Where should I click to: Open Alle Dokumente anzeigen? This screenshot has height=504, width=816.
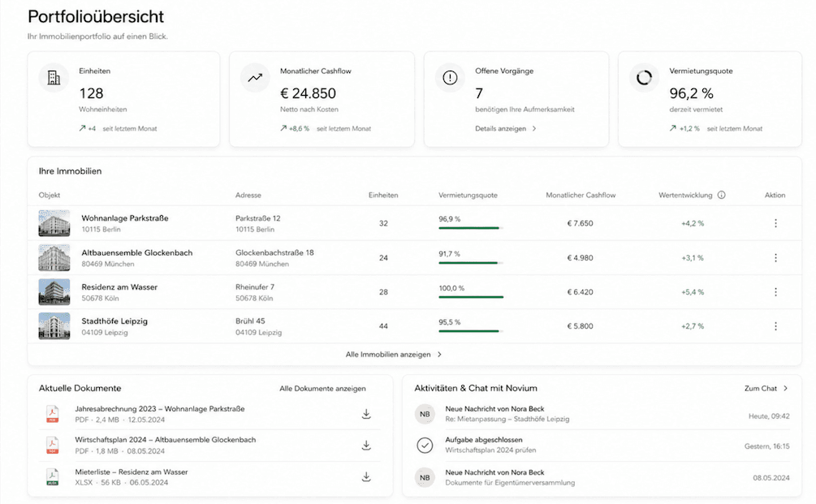click(x=322, y=389)
